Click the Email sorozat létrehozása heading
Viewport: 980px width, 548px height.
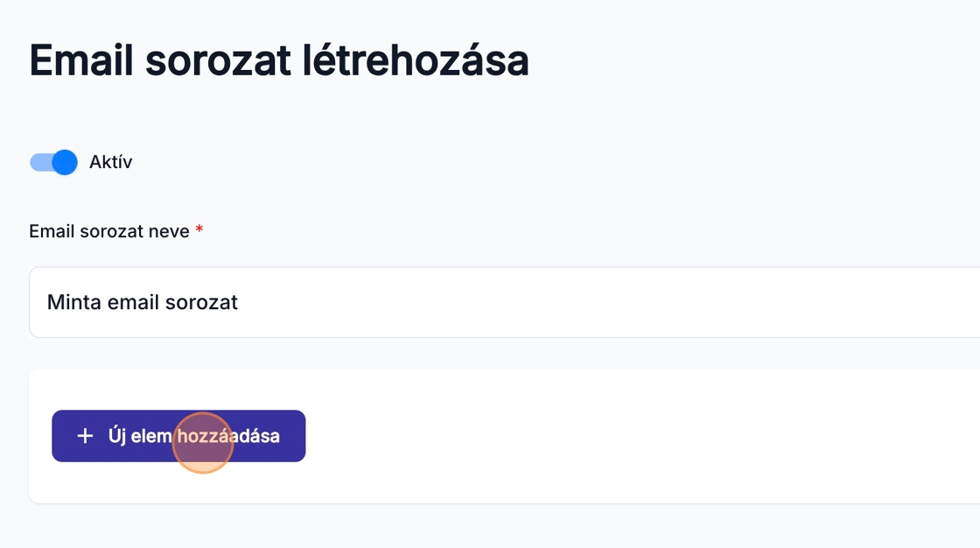click(278, 60)
